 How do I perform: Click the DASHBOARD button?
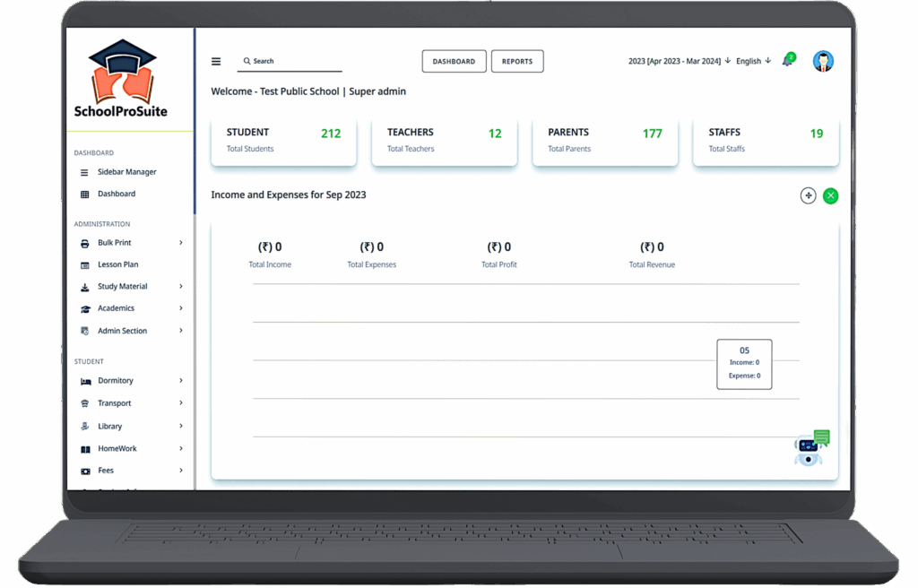point(454,62)
